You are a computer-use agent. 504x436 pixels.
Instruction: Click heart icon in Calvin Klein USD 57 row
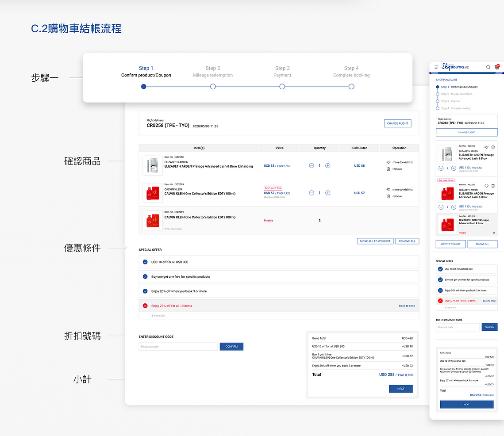[388, 190]
